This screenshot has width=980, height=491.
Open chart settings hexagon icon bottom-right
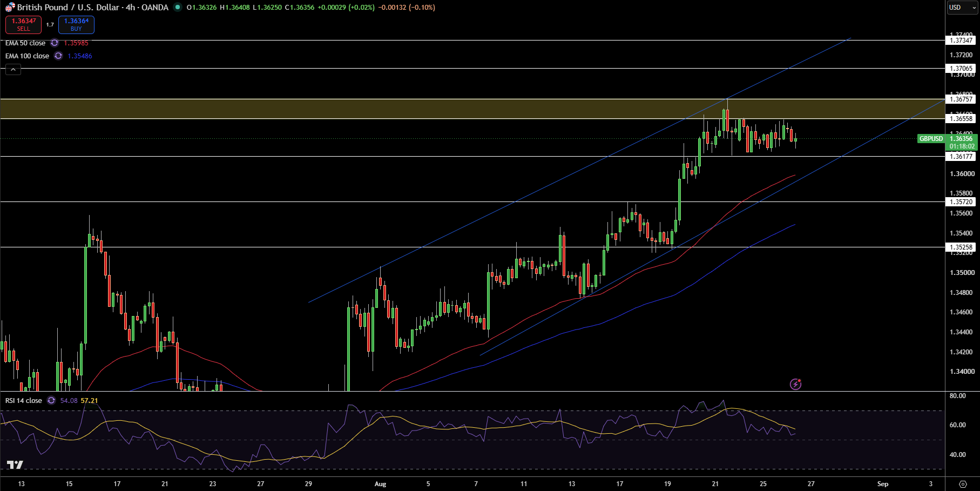coord(963,484)
